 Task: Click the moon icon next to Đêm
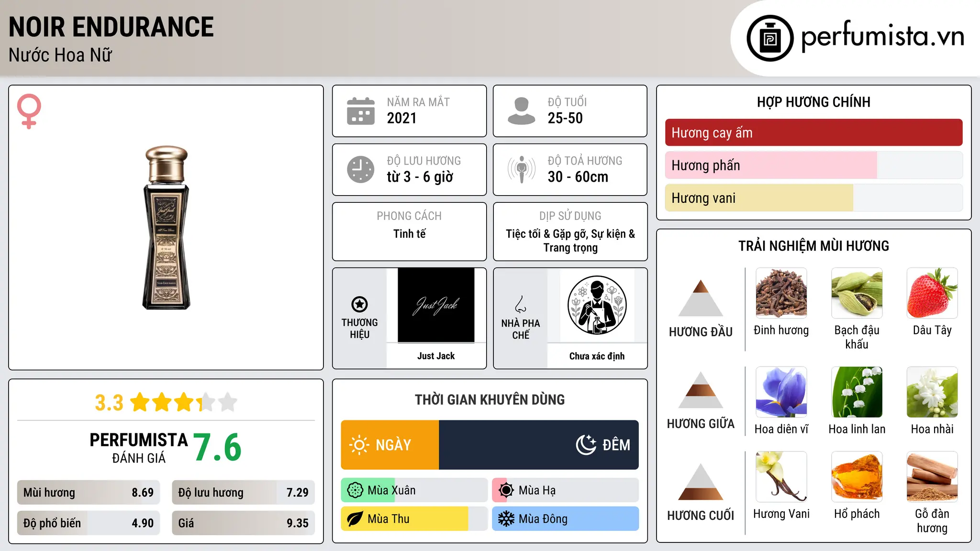(x=586, y=445)
